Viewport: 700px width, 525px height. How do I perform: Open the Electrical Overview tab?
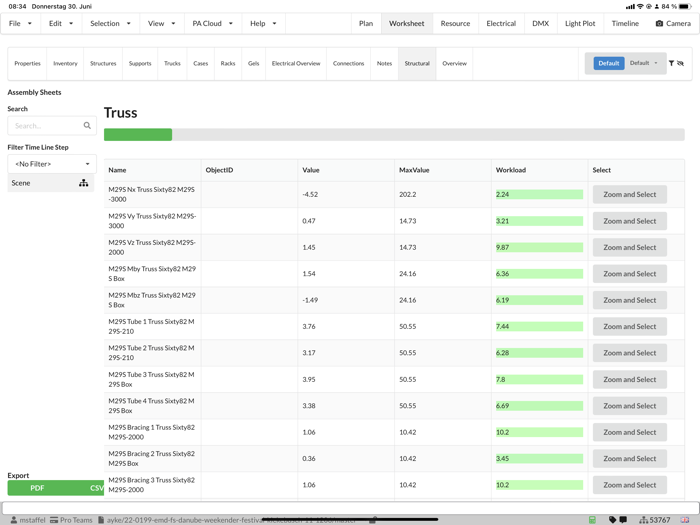point(296,63)
